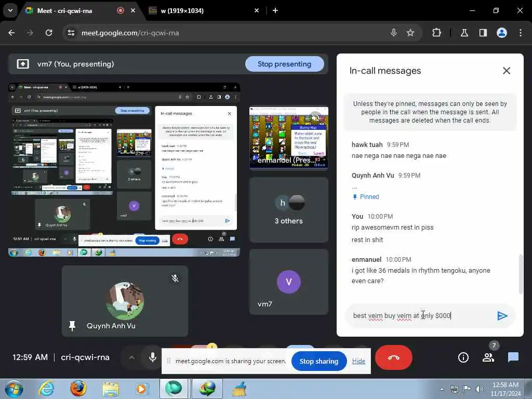Open the volume speaker tray icon
Image resolution: width=532 pixels, height=399 pixels.
click(479, 389)
